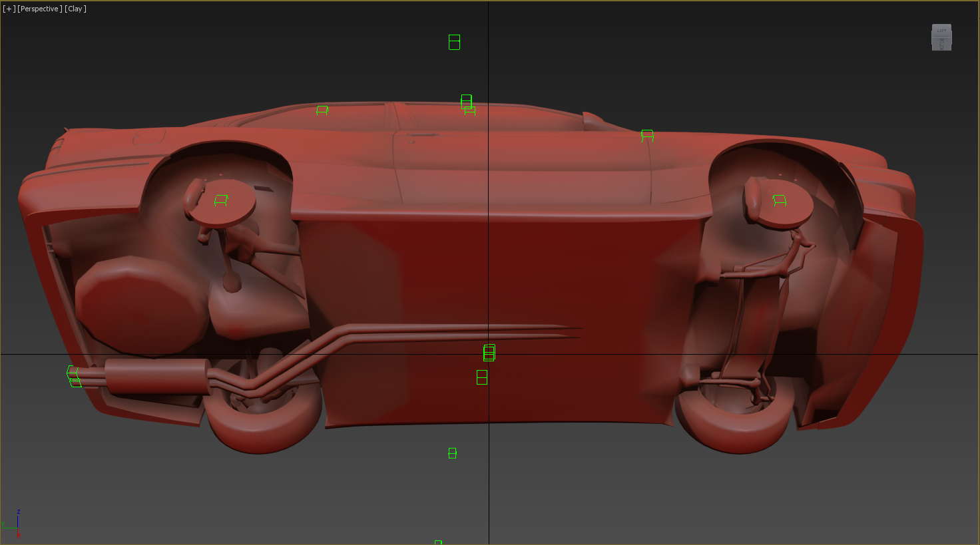Select the highest green helper above the car

click(454, 42)
